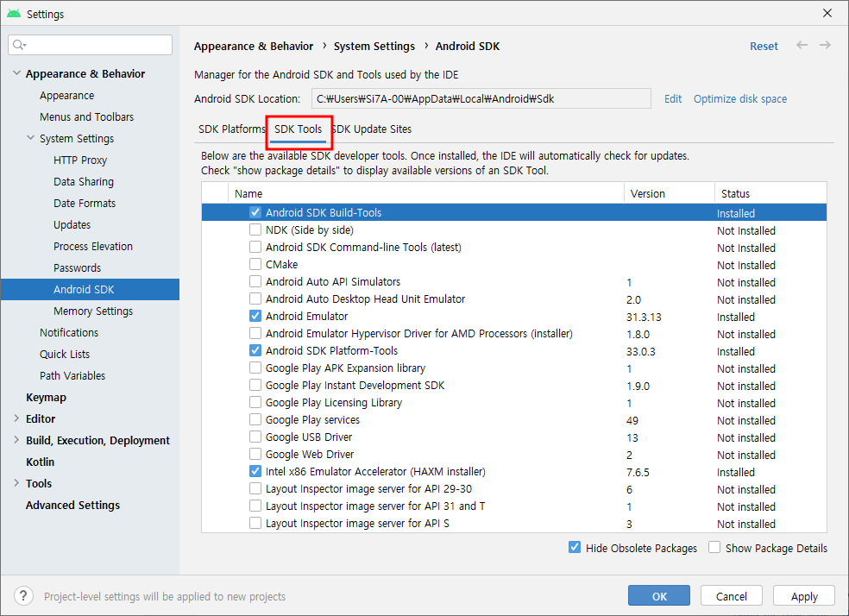Click System Settings in the breadcrumb
The width and height of the screenshot is (849, 616).
374,46
